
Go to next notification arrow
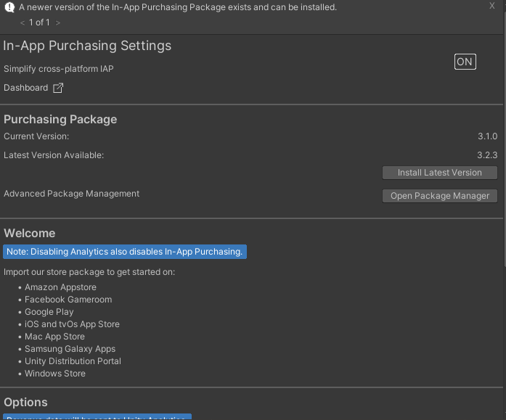[58, 22]
